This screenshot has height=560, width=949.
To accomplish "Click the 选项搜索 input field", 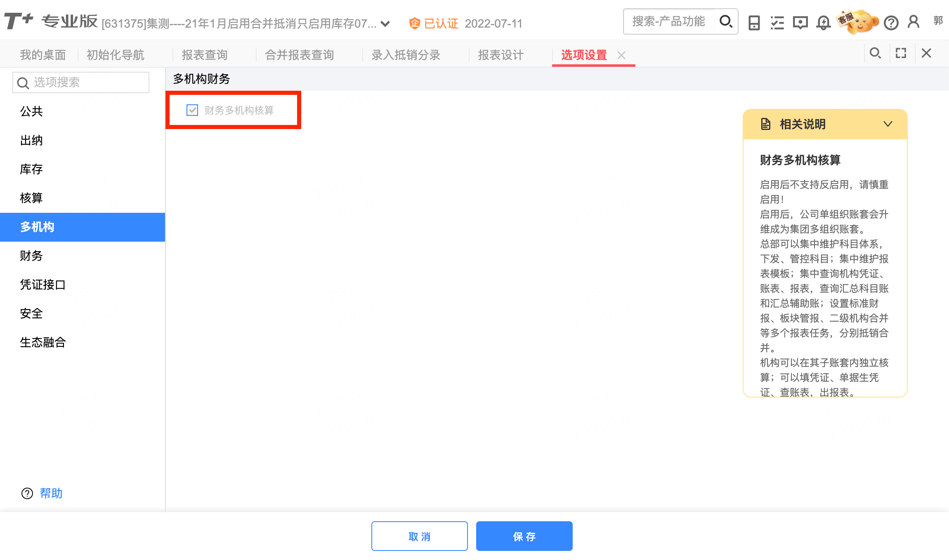I will click(x=87, y=82).
